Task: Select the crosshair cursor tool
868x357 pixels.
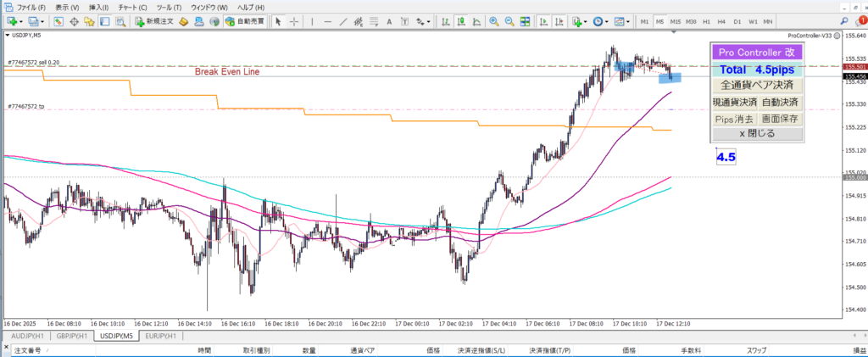Action: [293, 20]
